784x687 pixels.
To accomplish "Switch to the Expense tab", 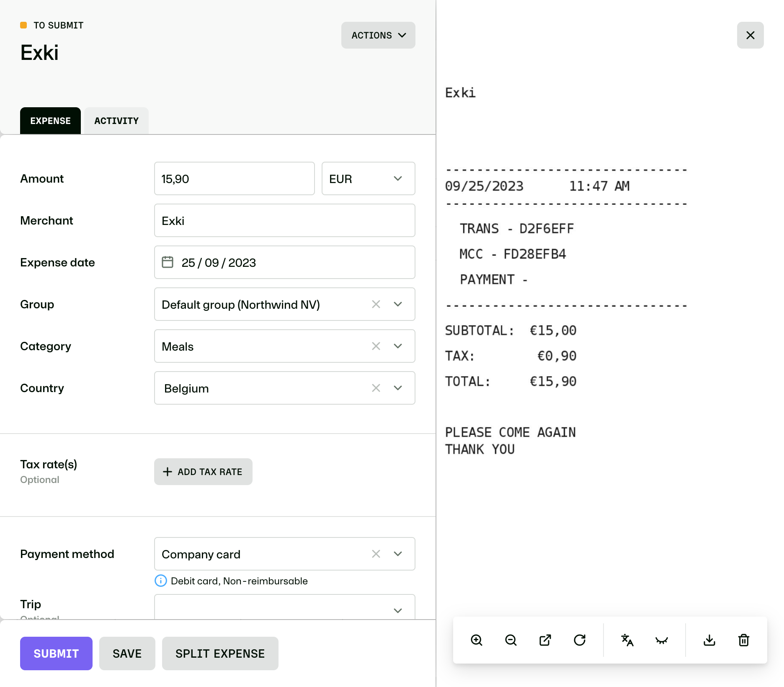I will pos(50,121).
